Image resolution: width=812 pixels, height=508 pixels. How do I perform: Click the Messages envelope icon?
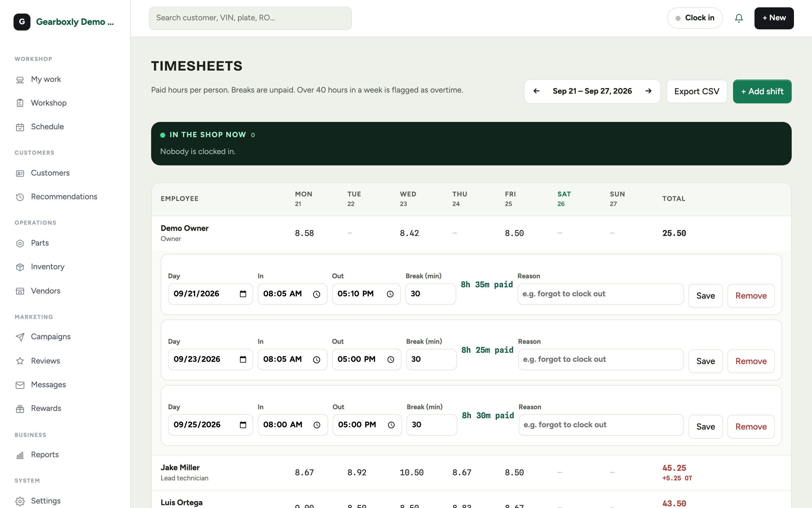(20, 385)
